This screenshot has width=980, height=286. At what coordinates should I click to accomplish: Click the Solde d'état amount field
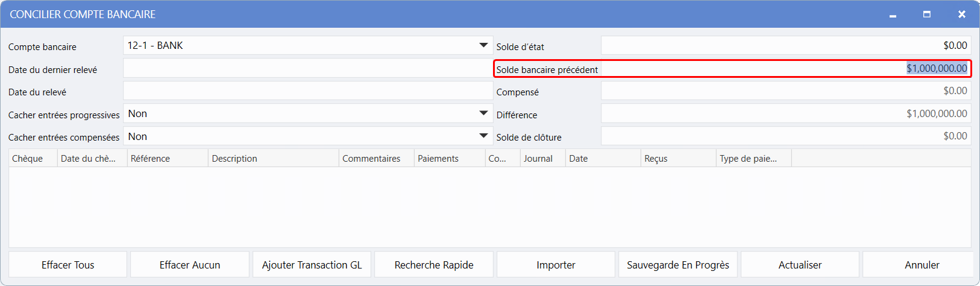[x=785, y=45]
